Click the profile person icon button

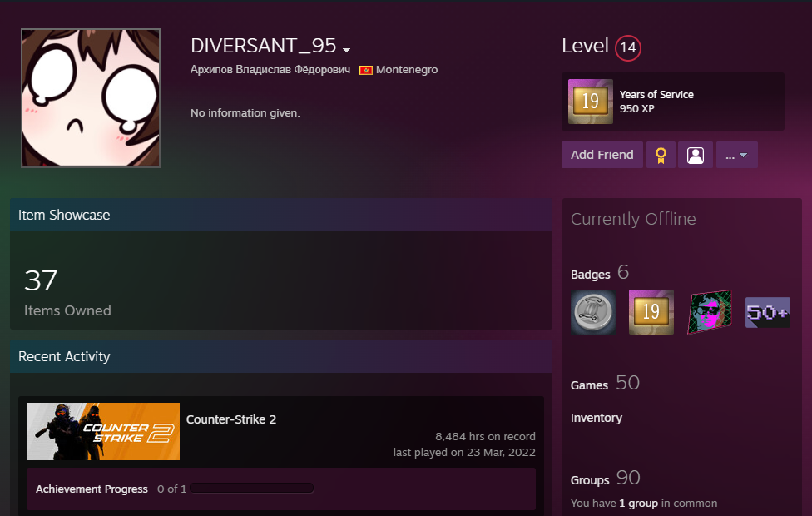tap(695, 155)
